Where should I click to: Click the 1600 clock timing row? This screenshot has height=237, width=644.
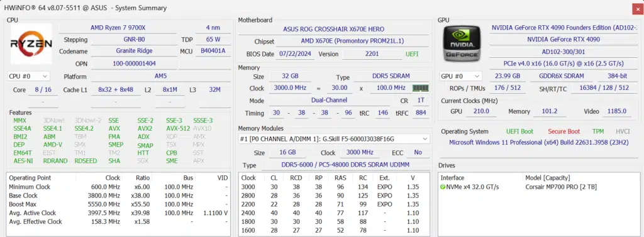coord(334,230)
